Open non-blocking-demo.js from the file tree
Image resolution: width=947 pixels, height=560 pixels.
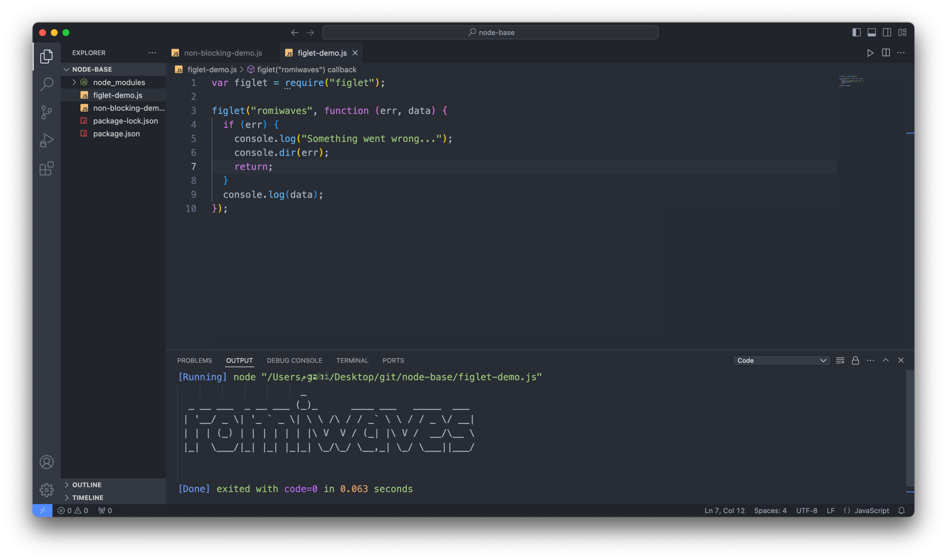click(113, 108)
